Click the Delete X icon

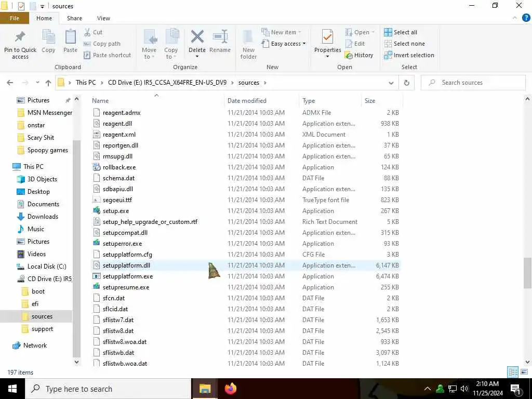click(197, 37)
